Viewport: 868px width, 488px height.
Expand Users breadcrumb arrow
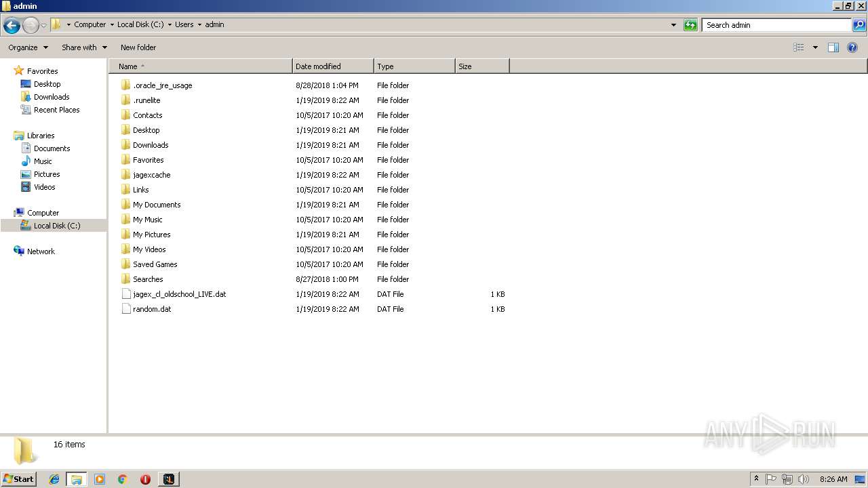coord(199,24)
